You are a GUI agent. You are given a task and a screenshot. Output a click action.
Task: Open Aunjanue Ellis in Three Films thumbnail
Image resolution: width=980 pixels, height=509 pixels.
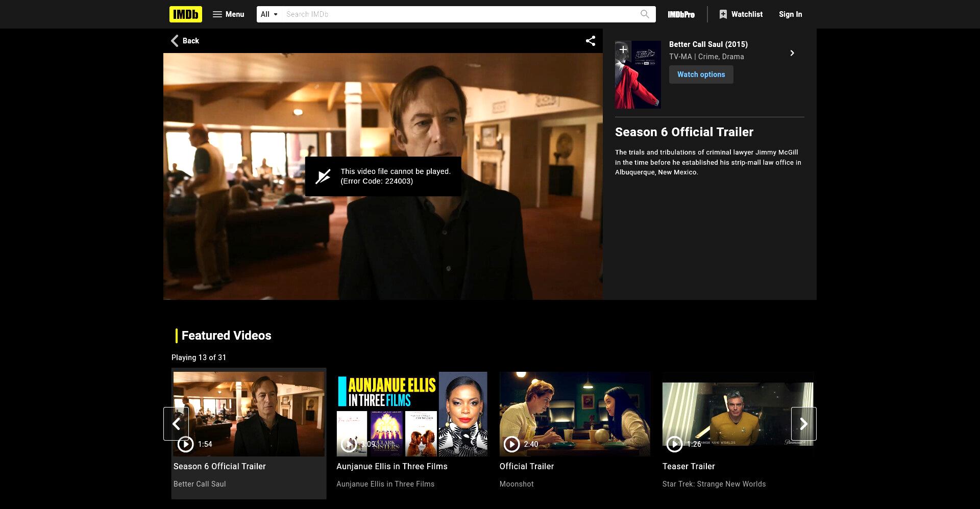[412, 414]
